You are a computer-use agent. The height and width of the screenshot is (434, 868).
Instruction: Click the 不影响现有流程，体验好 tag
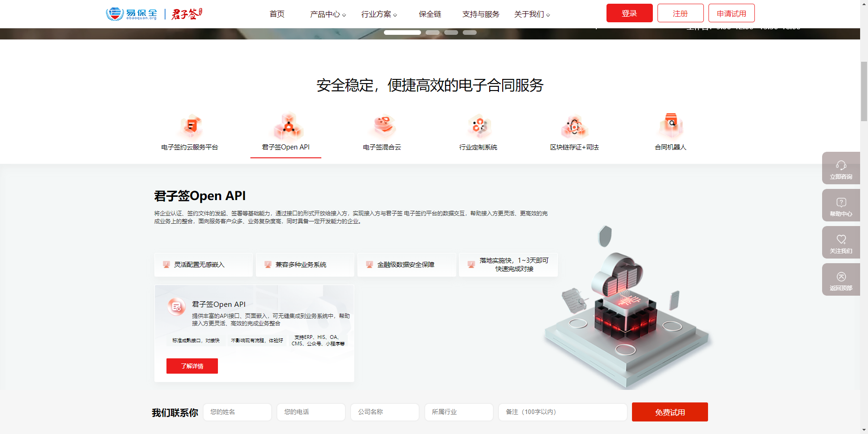(257, 340)
